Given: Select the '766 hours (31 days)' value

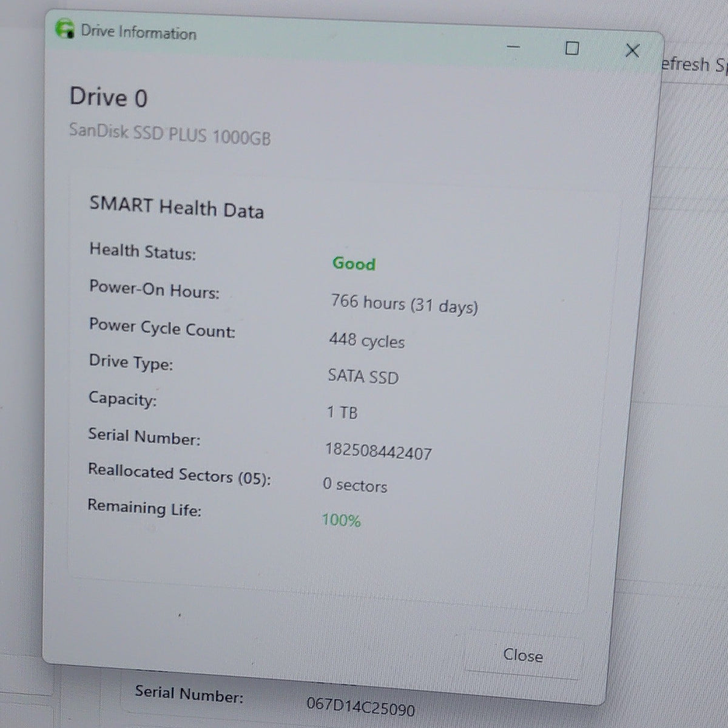Looking at the screenshot, I should click(x=404, y=303).
